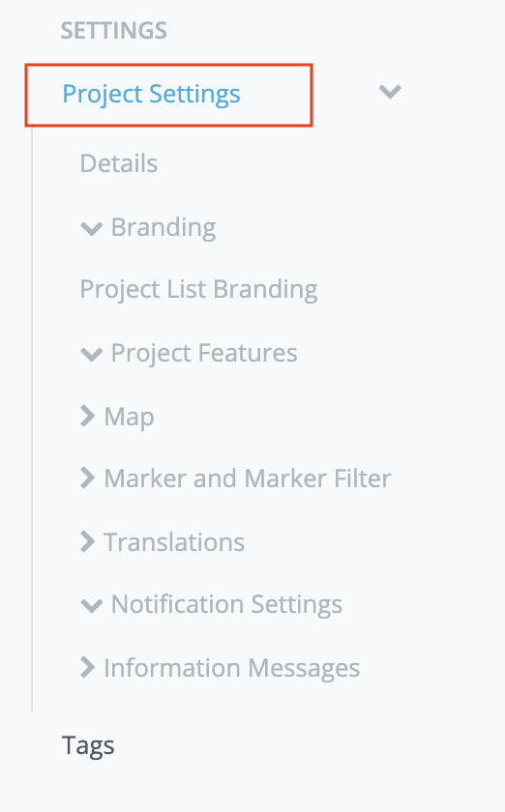Collapse Project Settings using the right chevron
Screen dimensions: 505x812
390,92
